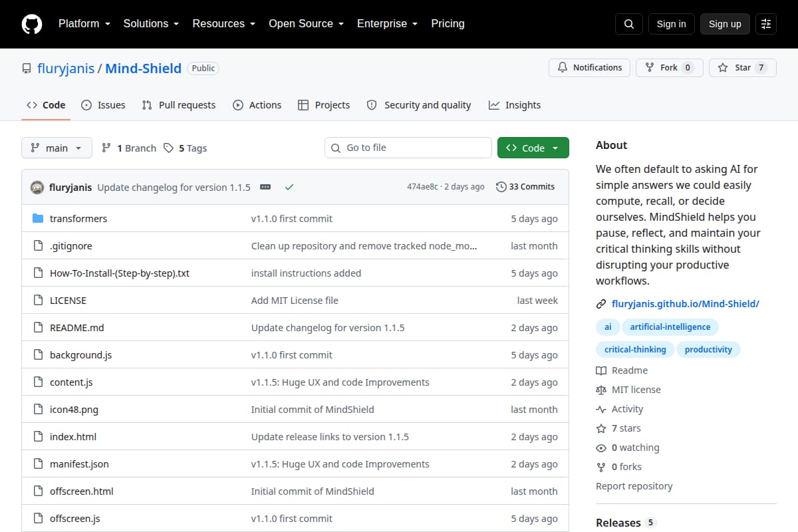Click the history clock icon near Commits
This screenshot has width=798, height=532.
tap(501, 187)
